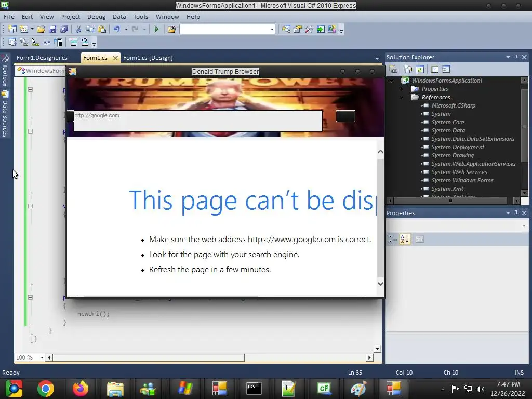
Task: Click the Add New Item toolbar icon
Action: pyautogui.click(x=24, y=30)
